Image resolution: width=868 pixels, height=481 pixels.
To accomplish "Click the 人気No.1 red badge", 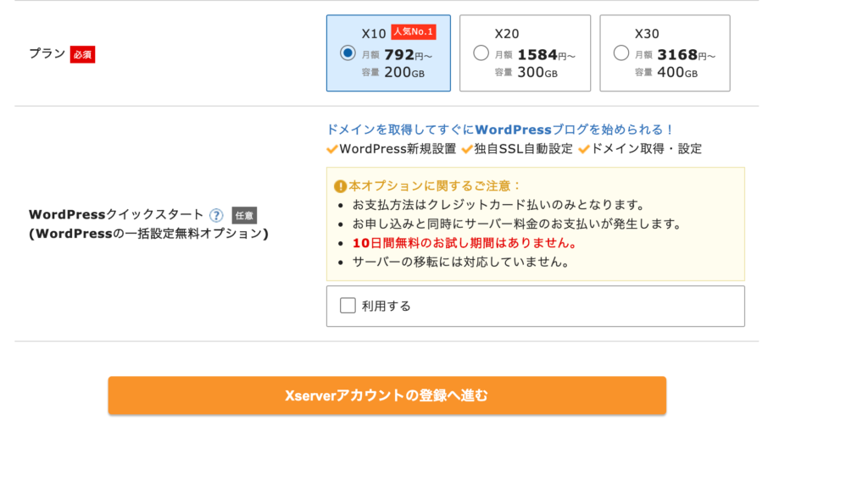I will tap(414, 32).
